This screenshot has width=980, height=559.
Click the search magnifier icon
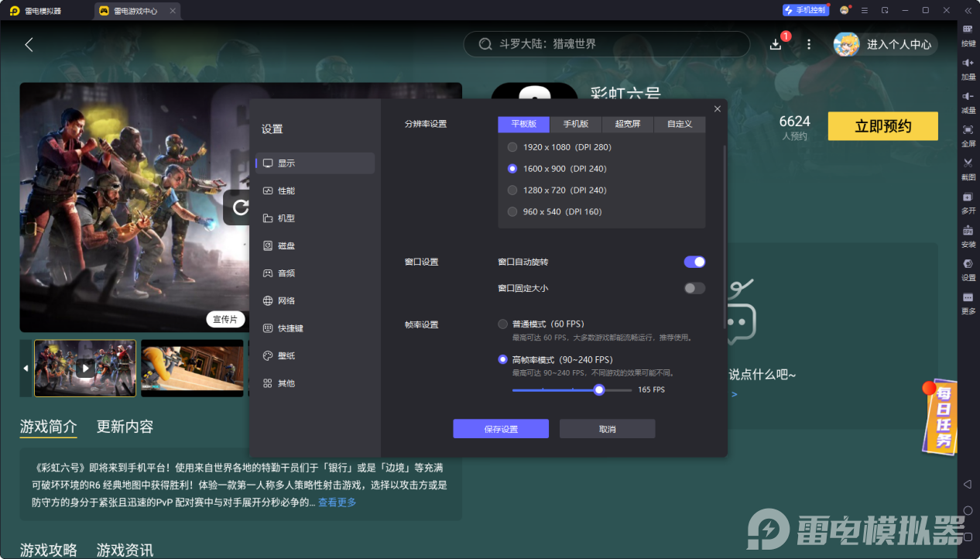coord(485,44)
